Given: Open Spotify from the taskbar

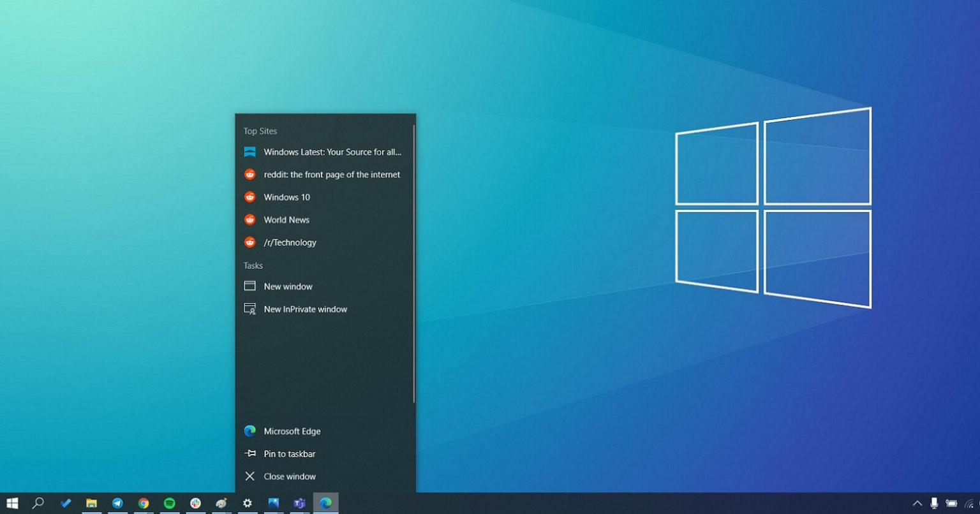Looking at the screenshot, I should tap(169, 503).
